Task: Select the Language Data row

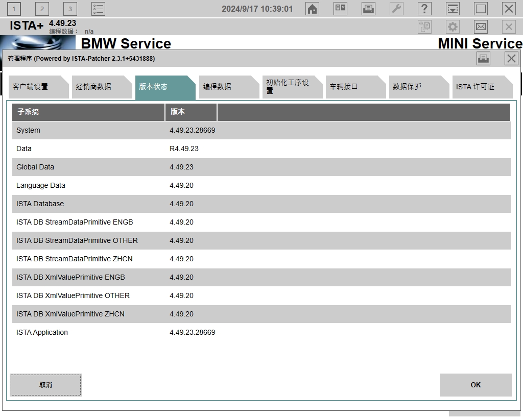Action: click(261, 185)
